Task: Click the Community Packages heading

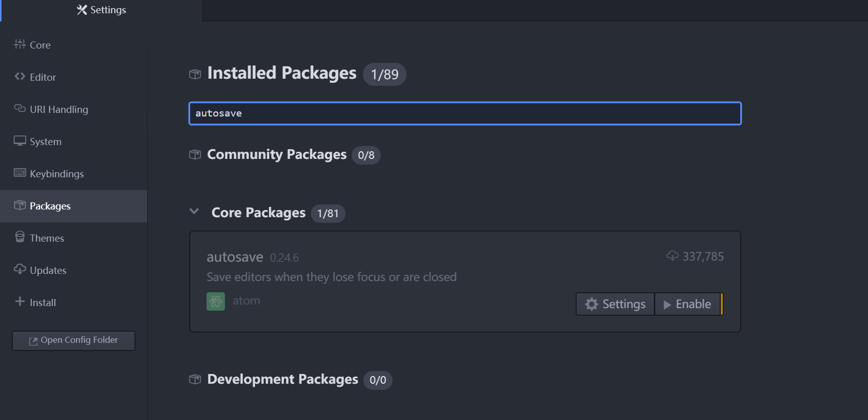Action: [277, 154]
